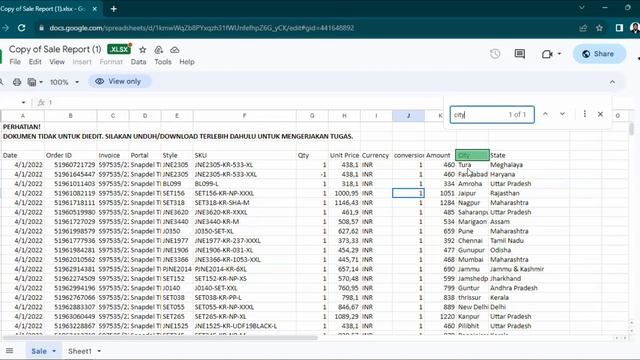Print the spreadsheet with printer icon
The image size is (640, 360).
pyautogui.click(x=17, y=82)
